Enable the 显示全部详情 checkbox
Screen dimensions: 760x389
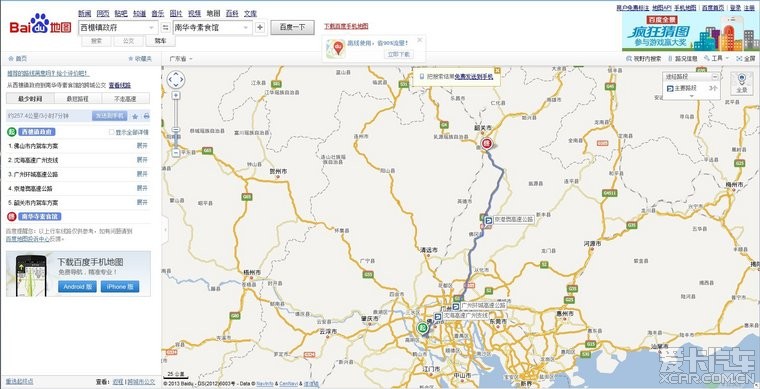[111, 132]
